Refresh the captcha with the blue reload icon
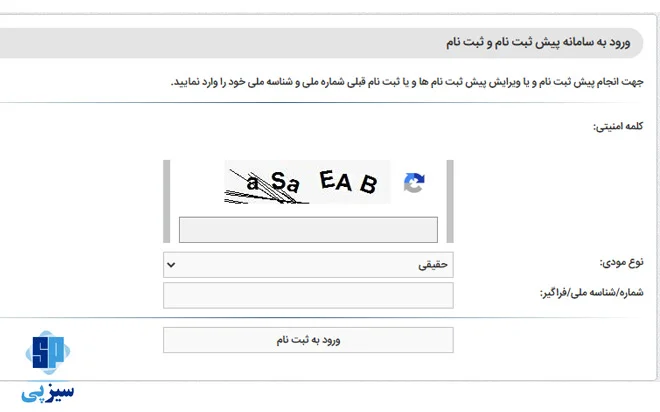660x412 pixels. click(414, 183)
